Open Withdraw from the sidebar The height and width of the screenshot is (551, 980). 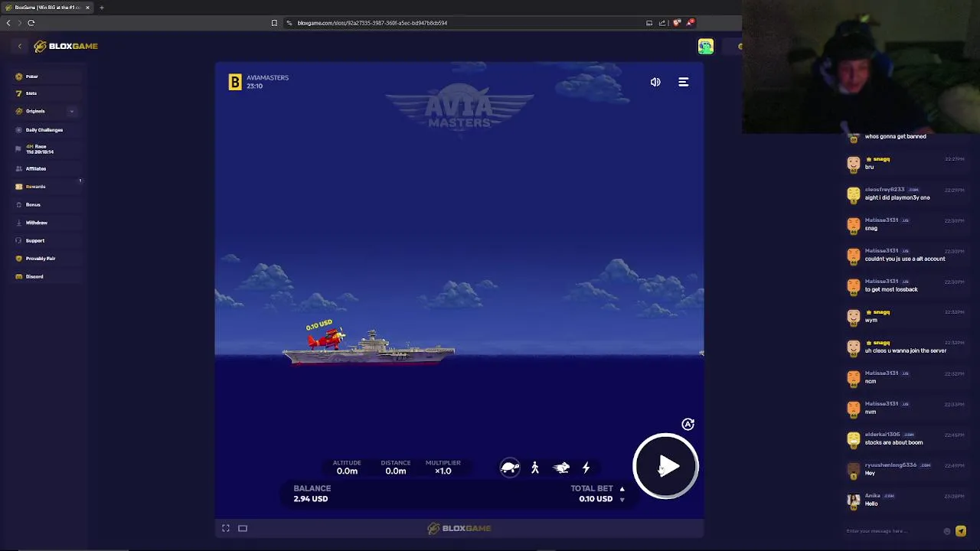46,223
